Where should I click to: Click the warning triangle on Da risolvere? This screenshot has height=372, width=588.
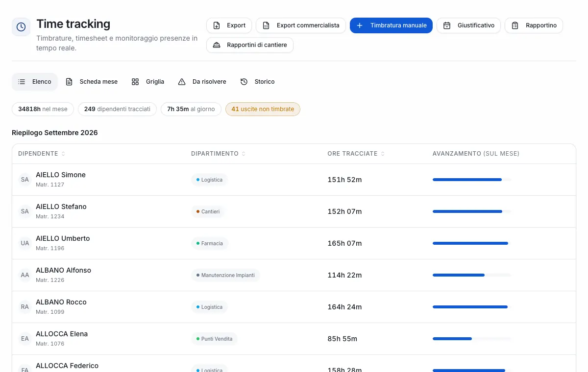182,82
